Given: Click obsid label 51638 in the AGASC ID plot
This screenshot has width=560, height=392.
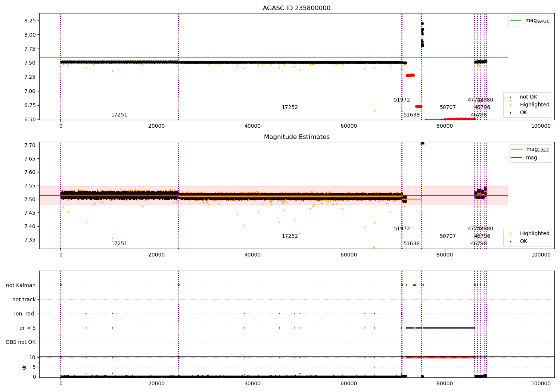Looking at the screenshot, I should tap(411, 115).
